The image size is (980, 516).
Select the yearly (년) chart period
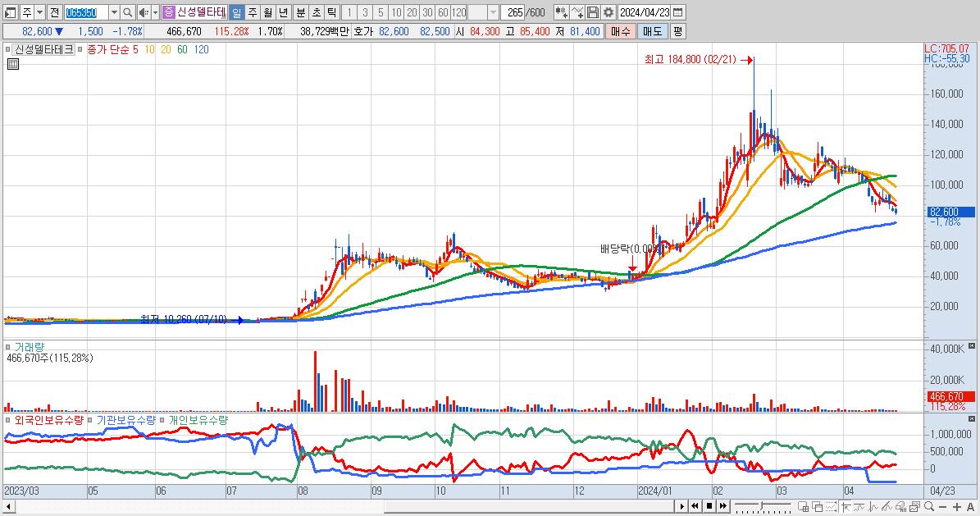[283, 12]
